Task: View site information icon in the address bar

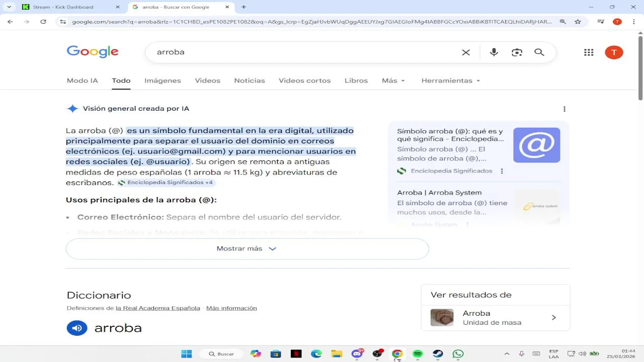Action: tap(62, 22)
